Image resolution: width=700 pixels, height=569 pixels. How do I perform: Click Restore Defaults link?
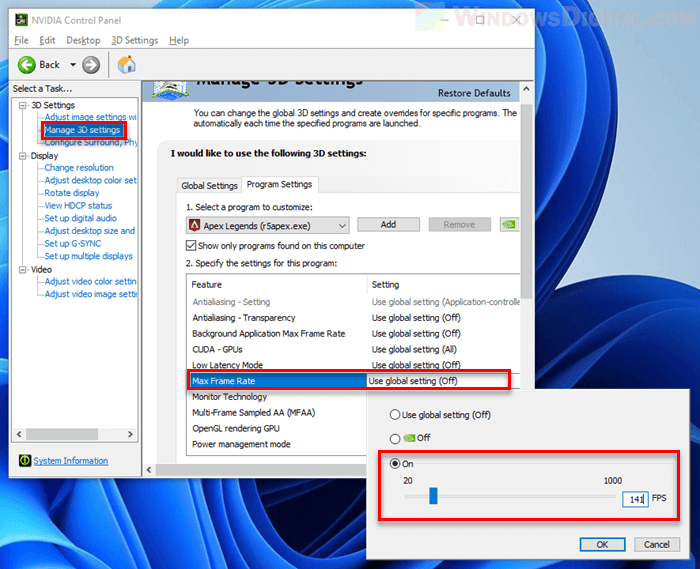[474, 93]
